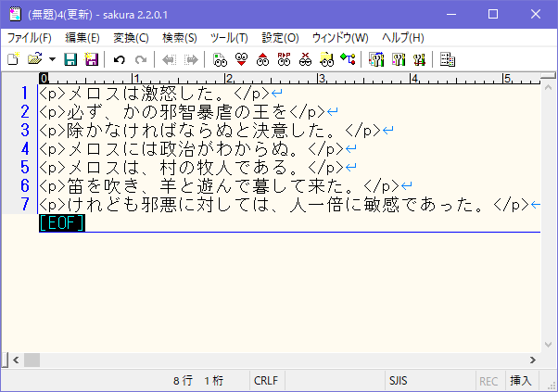Click line number 2 in the gutter

click(x=24, y=112)
